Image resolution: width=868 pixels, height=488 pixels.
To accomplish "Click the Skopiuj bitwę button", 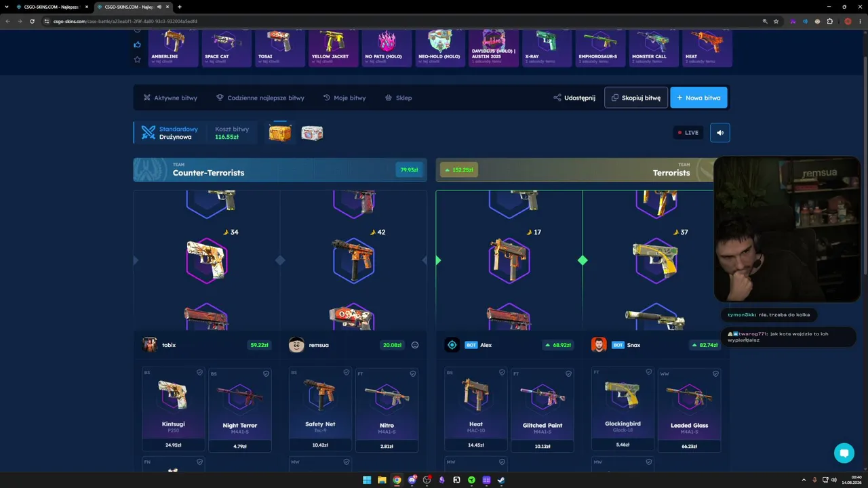I will pyautogui.click(x=636, y=98).
